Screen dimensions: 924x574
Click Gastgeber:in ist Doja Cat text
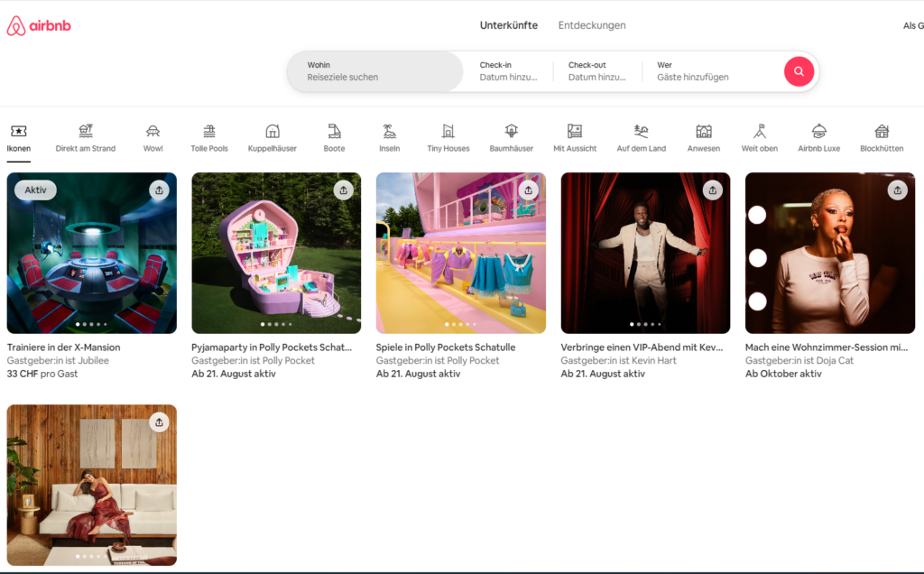point(799,361)
